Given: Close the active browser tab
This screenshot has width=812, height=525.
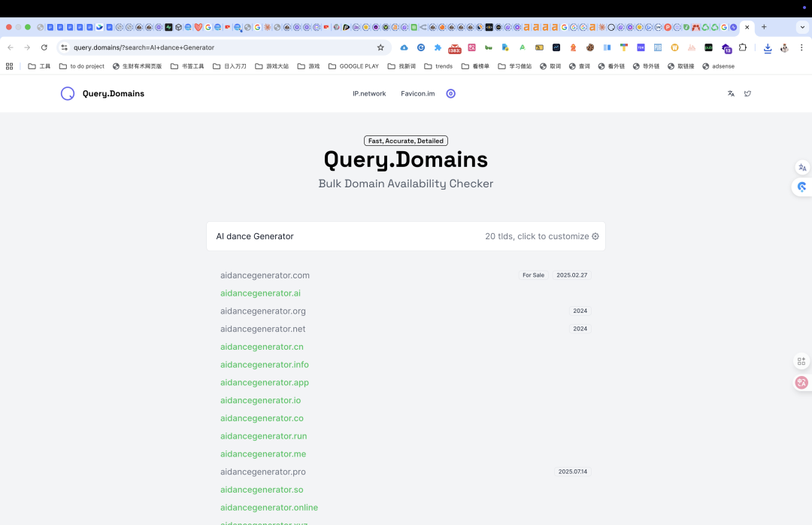Looking at the screenshot, I should point(747,27).
